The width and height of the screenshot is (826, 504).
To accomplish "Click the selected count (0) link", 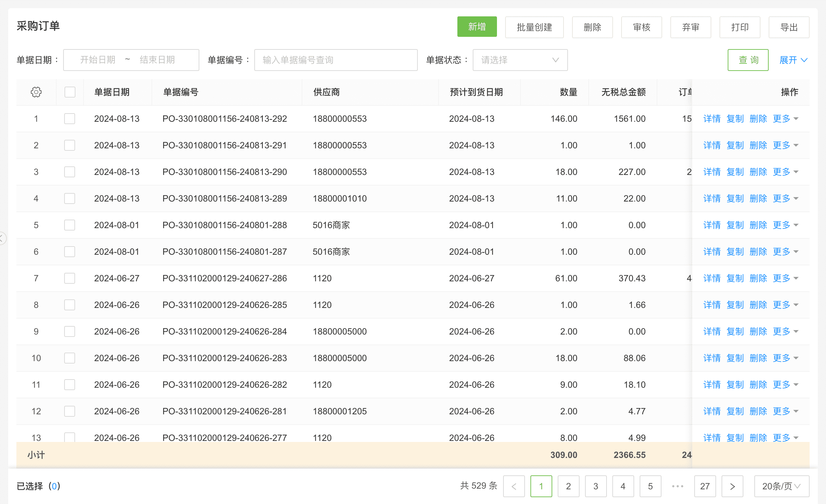I will (54, 486).
